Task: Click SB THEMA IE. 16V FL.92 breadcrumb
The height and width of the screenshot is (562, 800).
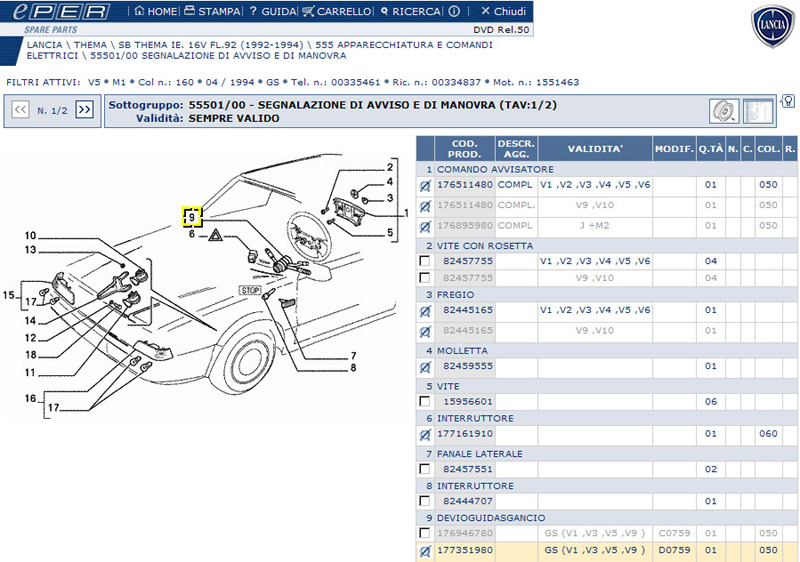Action: (211, 45)
